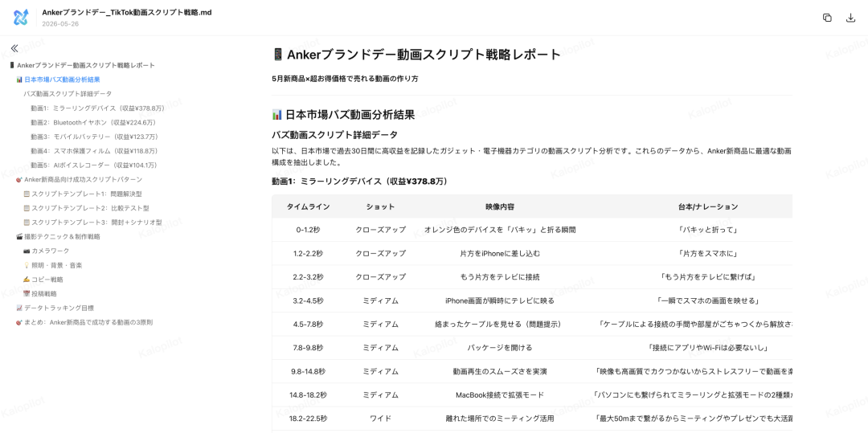Screen dimensions: 868x433
Task: Go to スクリプトテンプレート3: 開封＋シナリオ型
Action: 93,223
